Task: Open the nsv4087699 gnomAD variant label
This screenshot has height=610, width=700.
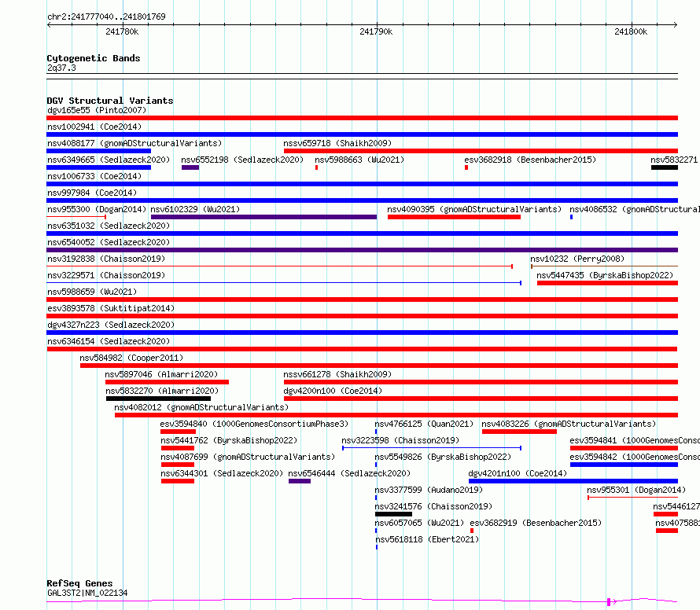Action: coord(248,457)
